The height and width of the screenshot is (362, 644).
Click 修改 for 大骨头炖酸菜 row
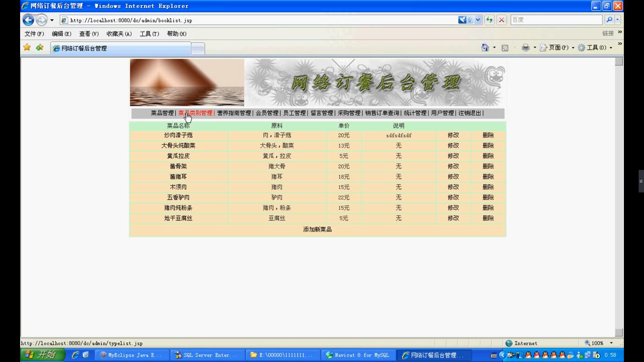(x=453, y=146)
